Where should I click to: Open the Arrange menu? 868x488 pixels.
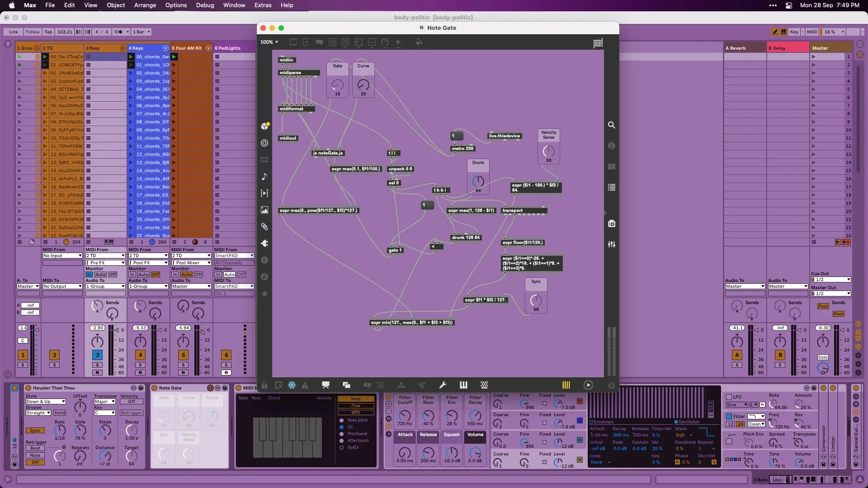tap(145, 5)
